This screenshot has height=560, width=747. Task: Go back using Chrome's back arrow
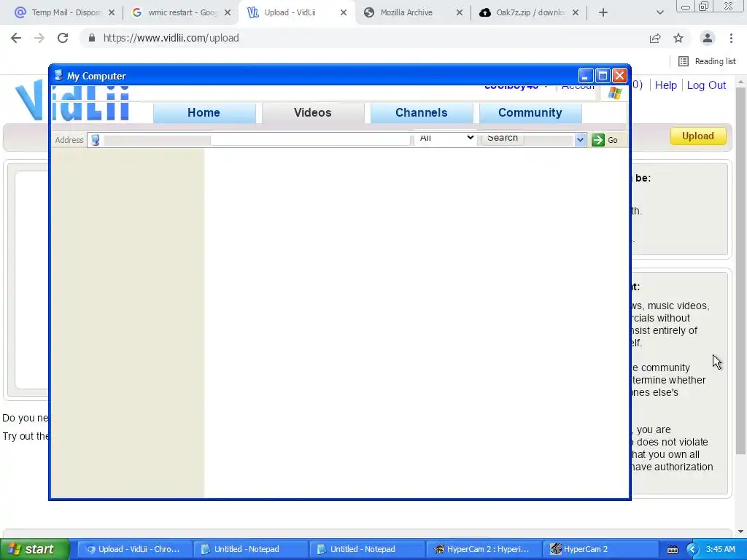(16, 38)
